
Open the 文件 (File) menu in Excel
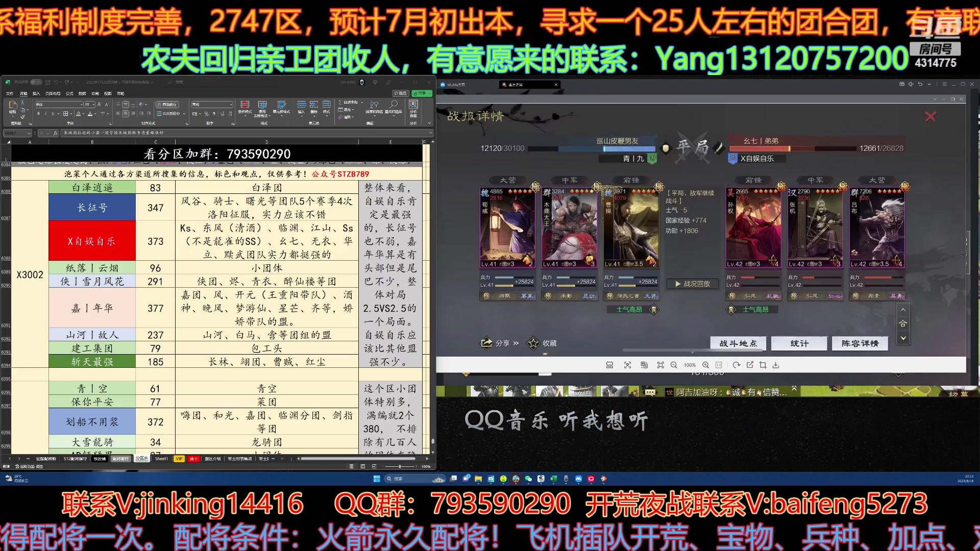point(10,93)
